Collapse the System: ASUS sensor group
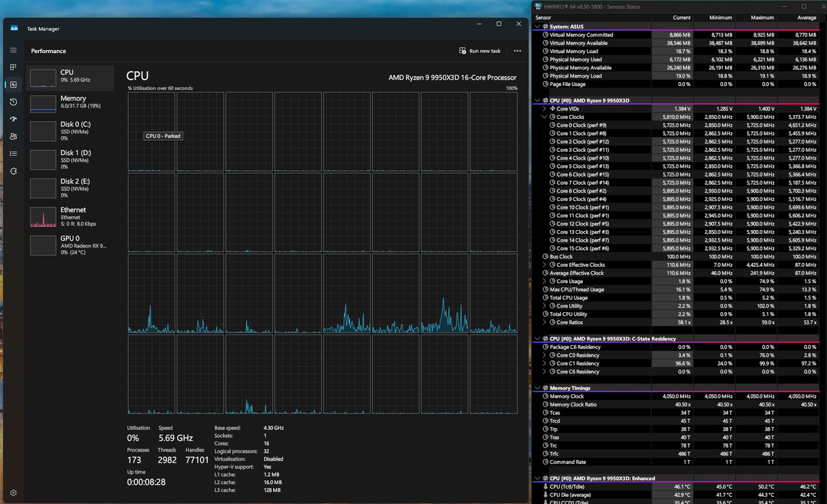This screenshot has width=827, height=504. click(x=538, y=26)
